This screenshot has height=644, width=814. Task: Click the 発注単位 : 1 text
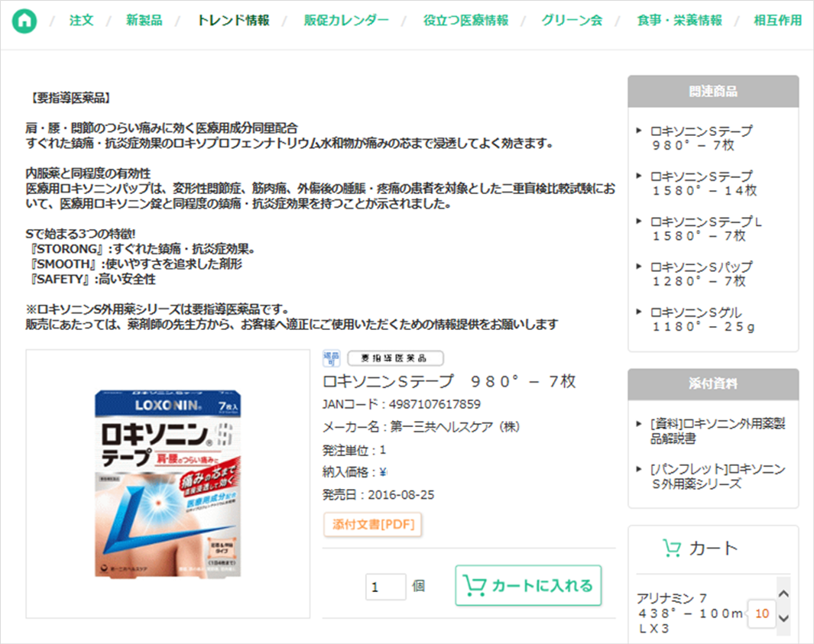354,450
